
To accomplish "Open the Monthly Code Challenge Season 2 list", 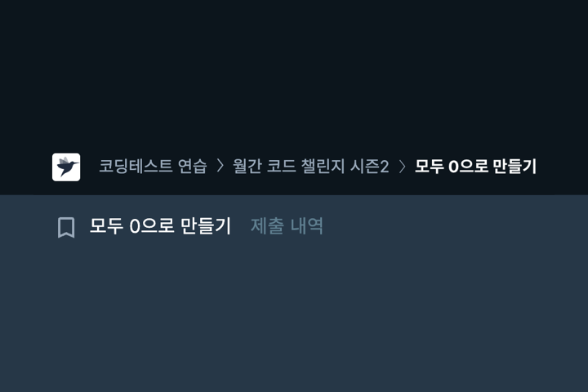I will 311,166.
